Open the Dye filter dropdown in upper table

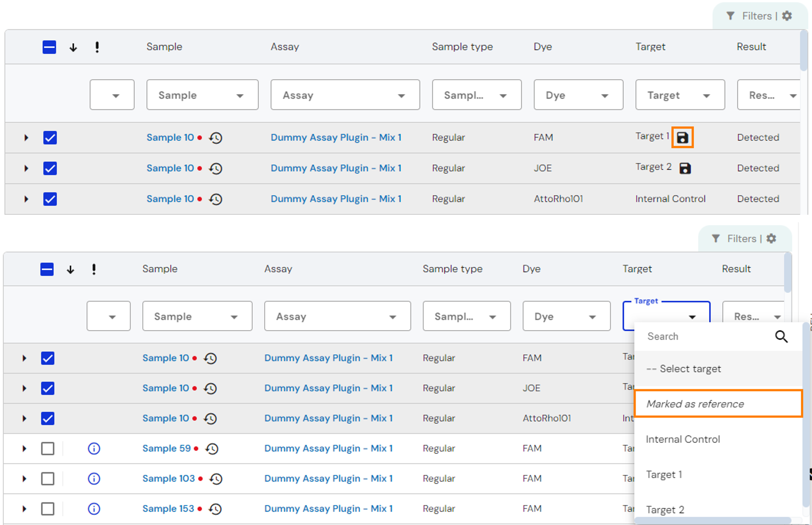(578, 95)
